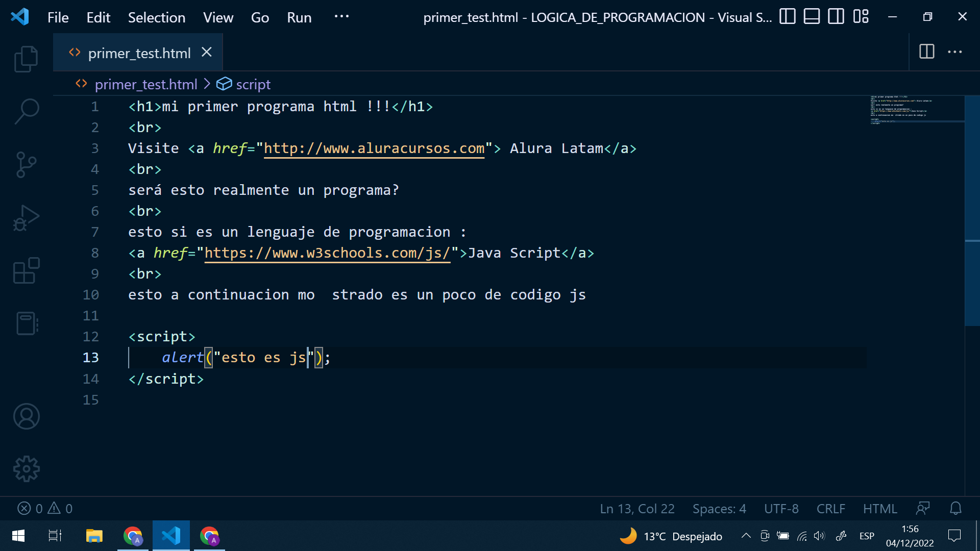Click the minimap code preview
980x551 pixels.
point(917,110)
